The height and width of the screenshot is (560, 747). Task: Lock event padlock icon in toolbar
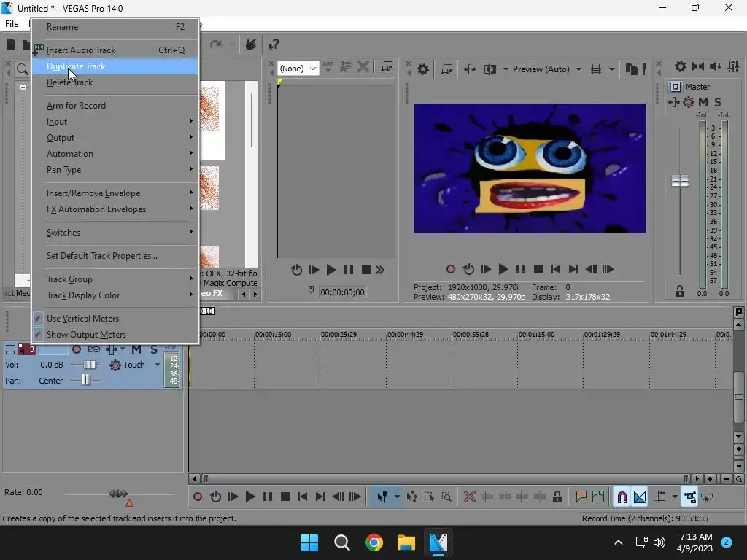(x=557, y=497)
